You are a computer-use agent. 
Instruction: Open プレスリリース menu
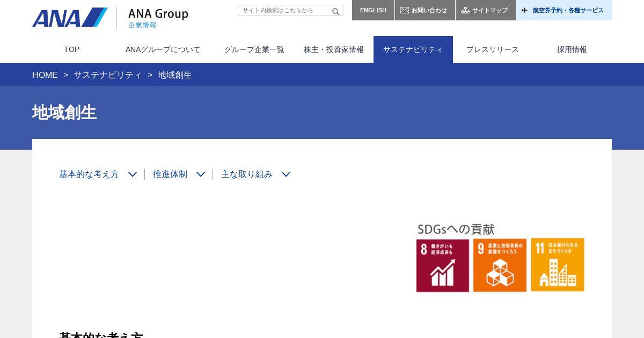tap(493, 49)
